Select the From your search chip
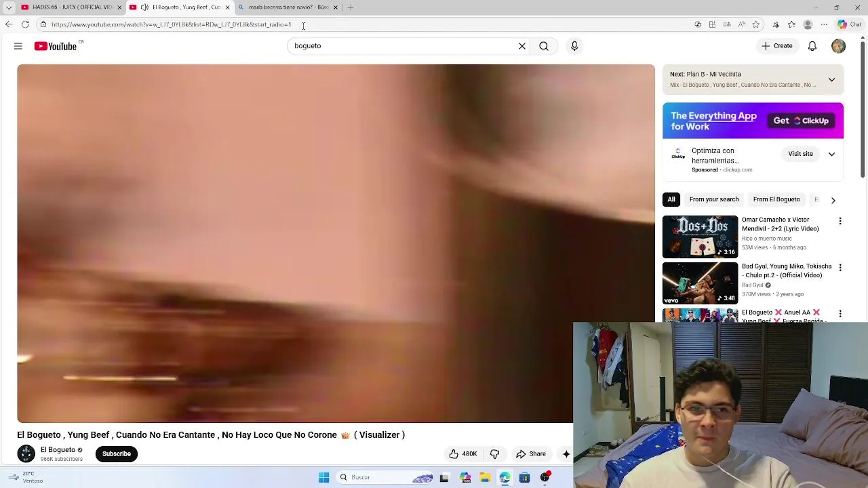 (714, 199)
